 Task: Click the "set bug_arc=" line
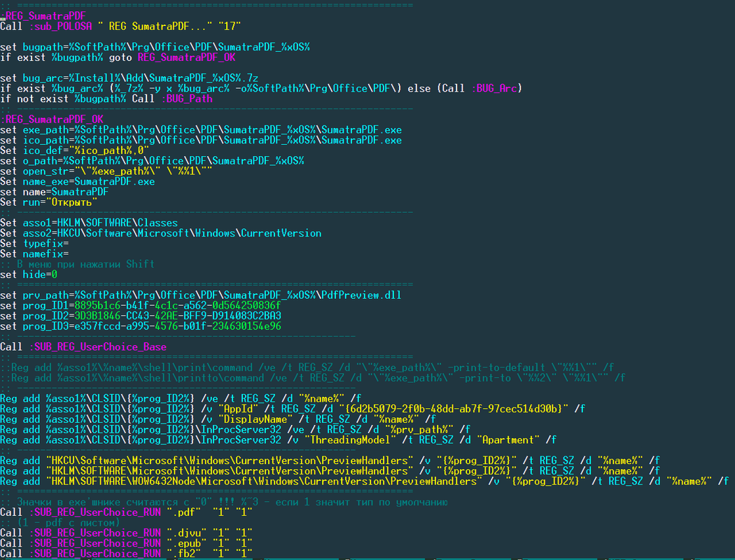[x=129, y=78]
